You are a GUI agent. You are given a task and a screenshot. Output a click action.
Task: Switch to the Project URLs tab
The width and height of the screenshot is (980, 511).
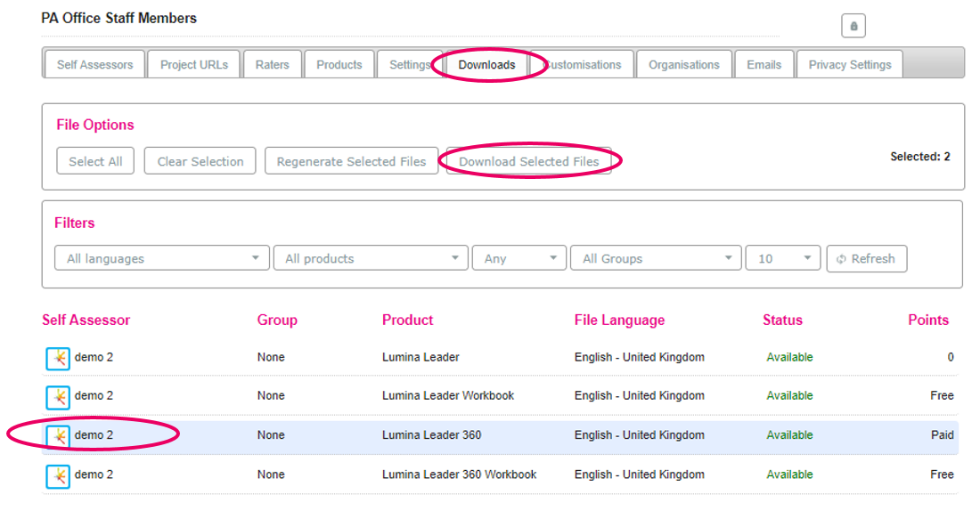[x=193, y=64]
